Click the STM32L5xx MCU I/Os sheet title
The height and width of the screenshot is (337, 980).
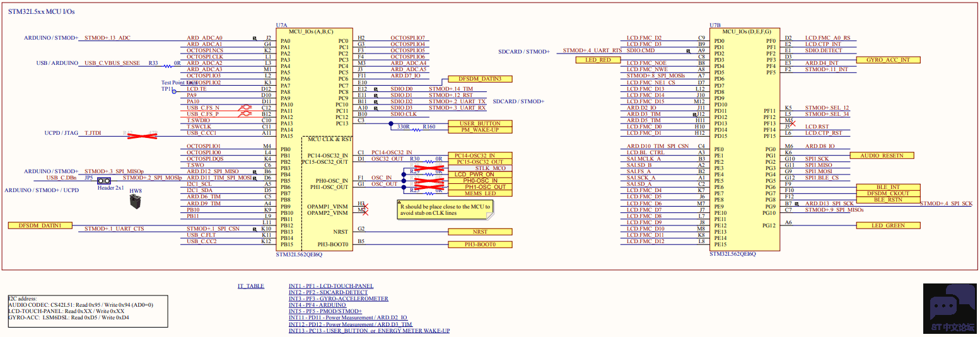(41, 12)
